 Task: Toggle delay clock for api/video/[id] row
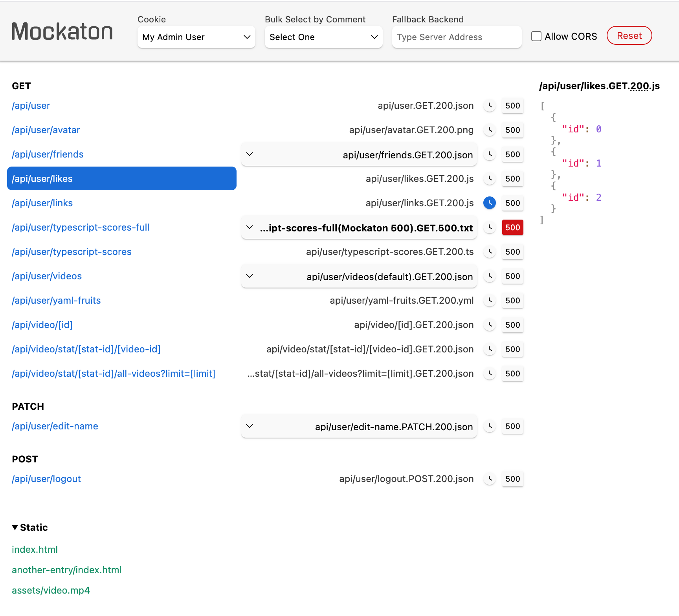(x=490, y=325)
